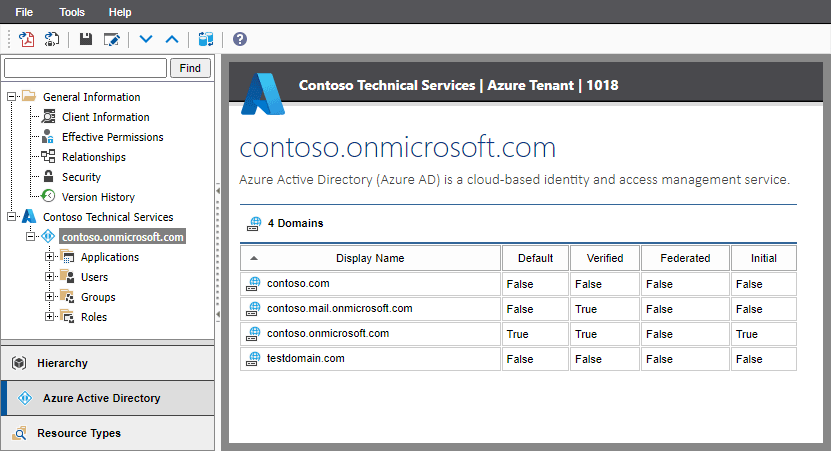This screenshot has height=451, width=831.
Task: Click the domain icon next to contoso.com
Action: 253,284
